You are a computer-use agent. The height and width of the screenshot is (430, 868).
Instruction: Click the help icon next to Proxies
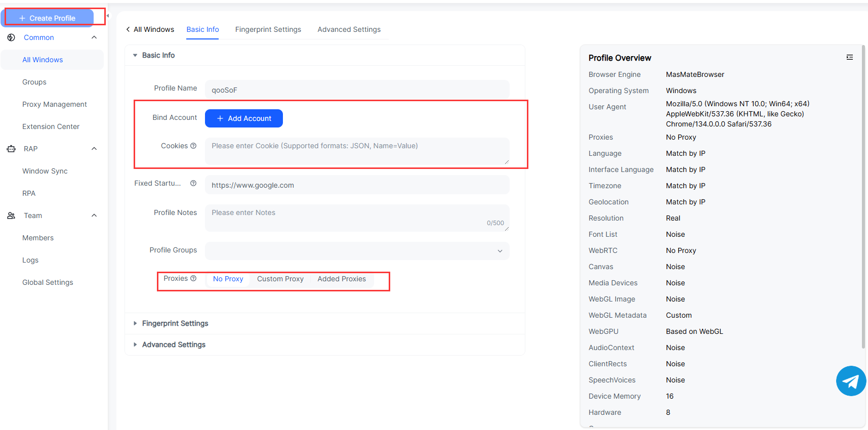(x=193, y=278)
